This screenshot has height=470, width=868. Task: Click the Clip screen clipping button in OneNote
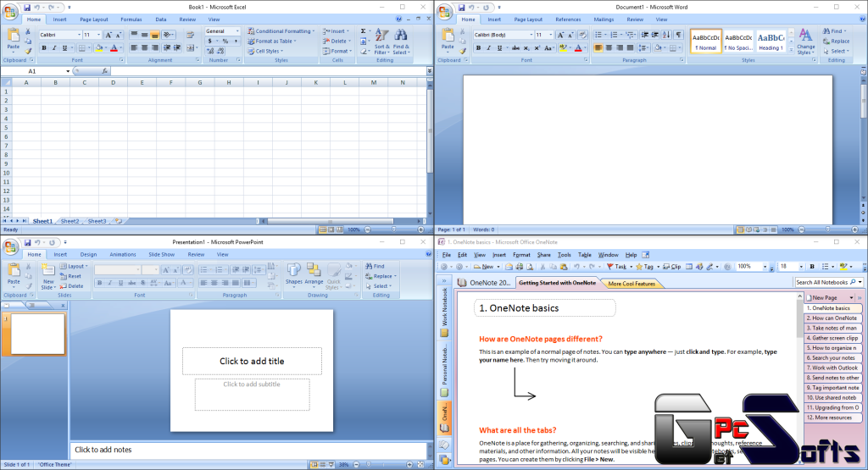(672, 267)
